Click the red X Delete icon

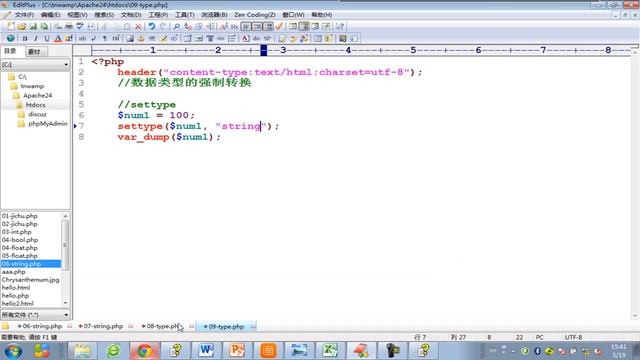[x=138, y=27]
